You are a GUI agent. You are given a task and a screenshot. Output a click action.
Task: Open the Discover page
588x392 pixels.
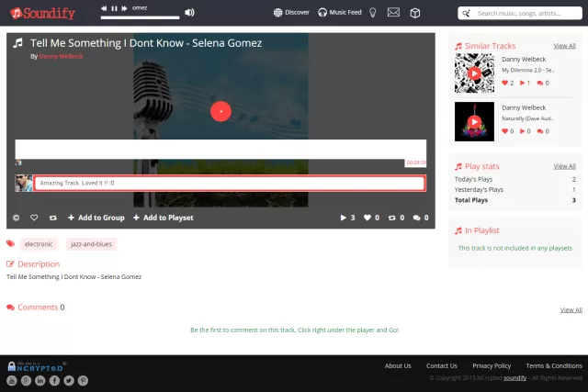(291, 12)
